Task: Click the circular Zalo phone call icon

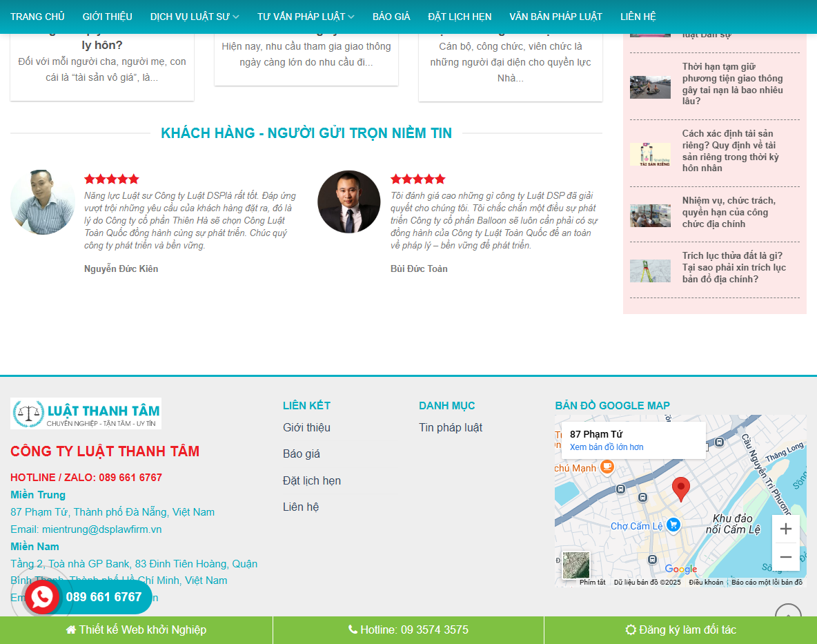Action: (43, 597)
